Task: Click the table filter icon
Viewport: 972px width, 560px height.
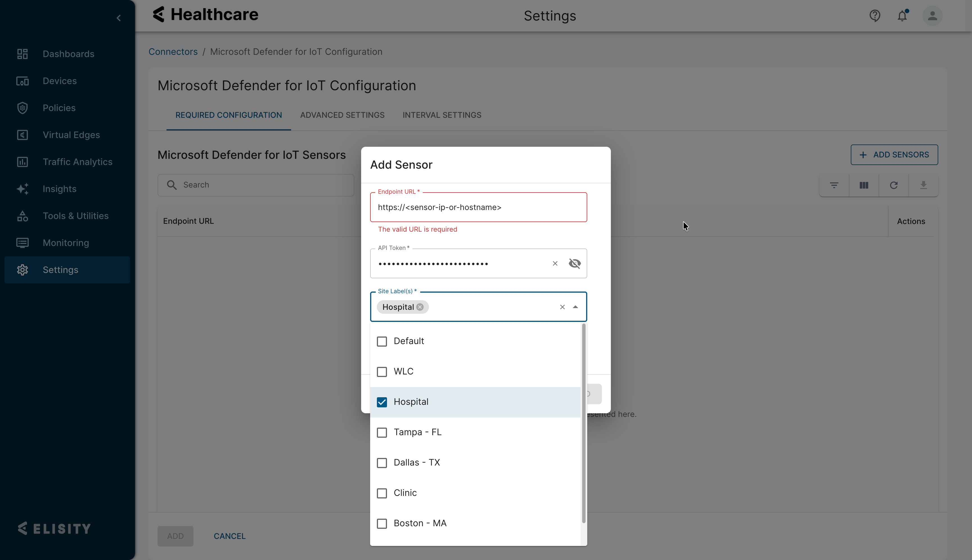Action: coord(834,185)
